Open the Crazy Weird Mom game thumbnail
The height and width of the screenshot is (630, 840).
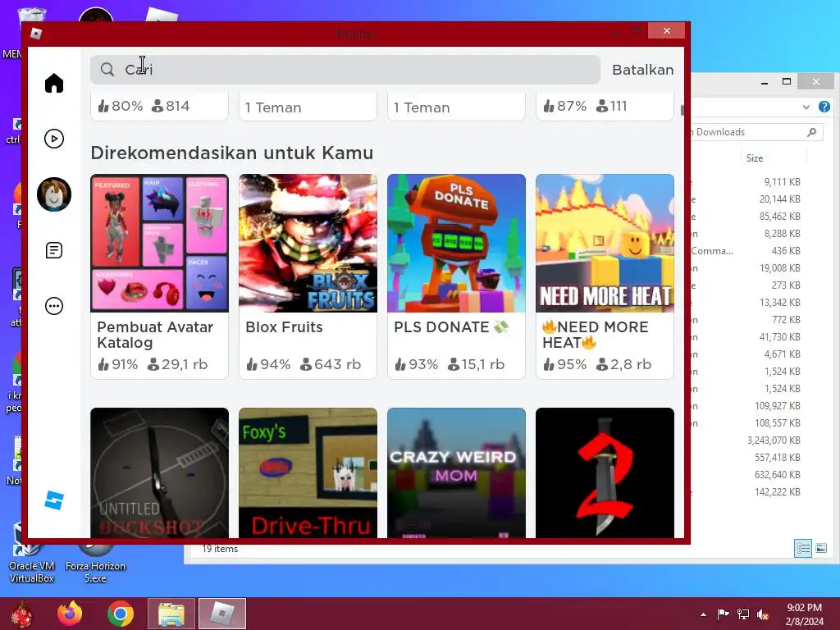point(456,473)
